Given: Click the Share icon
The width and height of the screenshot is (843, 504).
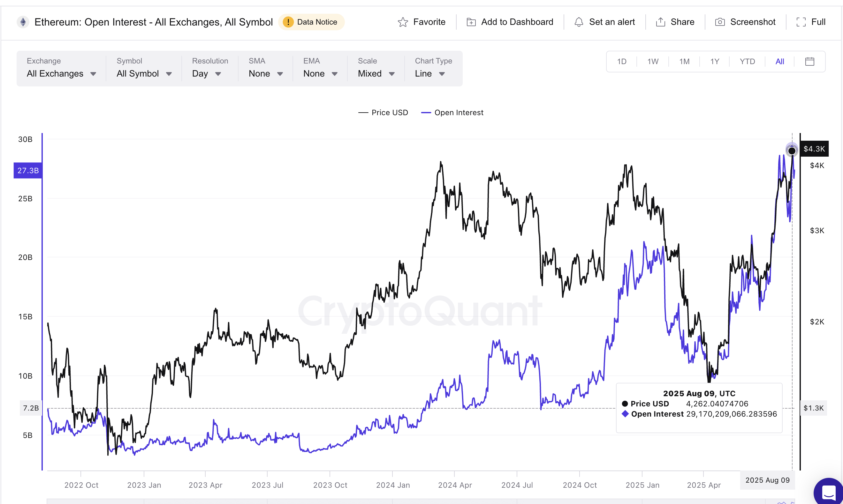Looking at the screenshot, I should click(x=660, y=22).
